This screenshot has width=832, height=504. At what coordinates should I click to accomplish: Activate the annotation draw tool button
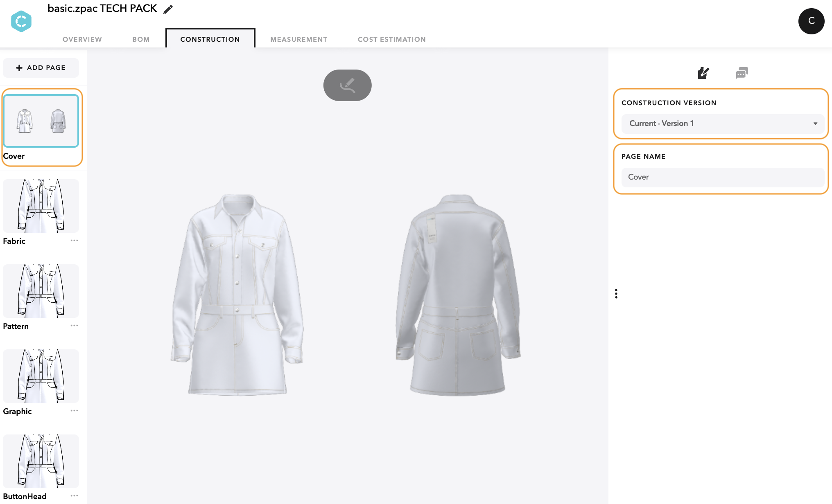point(347,85)
